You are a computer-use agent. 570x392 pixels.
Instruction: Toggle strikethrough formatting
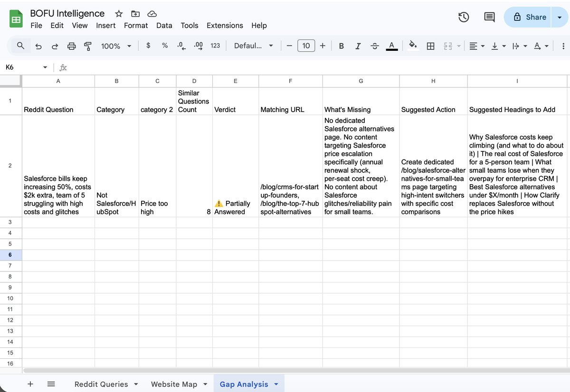point(375,46)
